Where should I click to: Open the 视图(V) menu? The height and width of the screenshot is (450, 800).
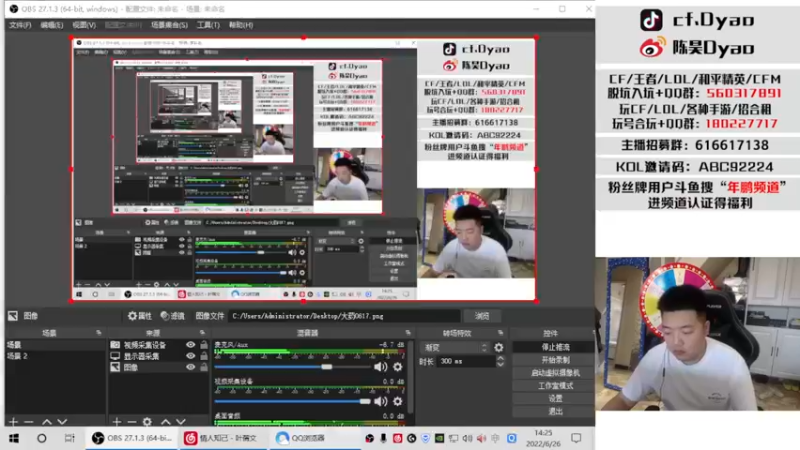[84, 25]
